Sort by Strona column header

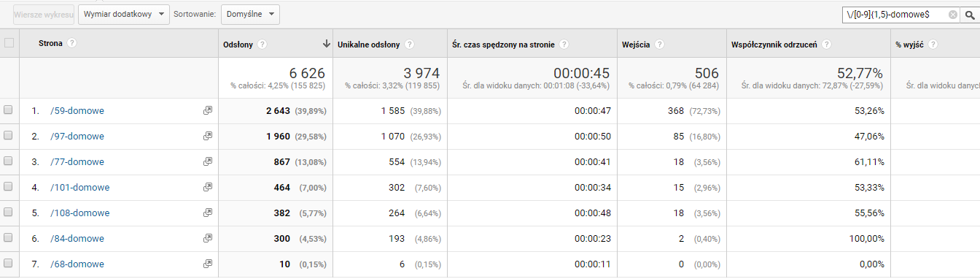click(51, 43)
